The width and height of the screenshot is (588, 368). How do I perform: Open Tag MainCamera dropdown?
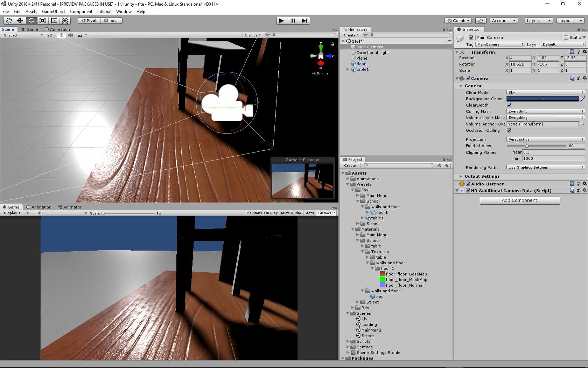click(500, 45)
